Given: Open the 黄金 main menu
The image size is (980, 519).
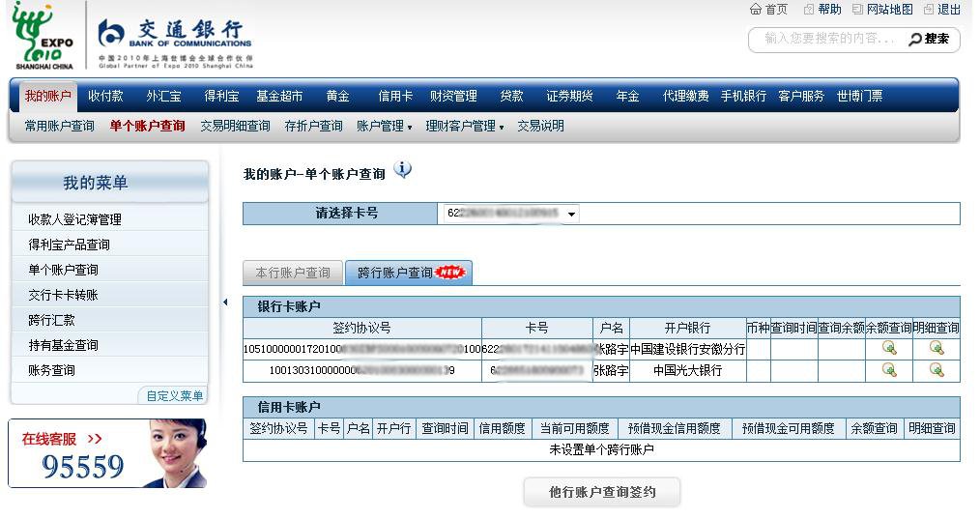Looking at the screenshot, I should pos(337,97).
